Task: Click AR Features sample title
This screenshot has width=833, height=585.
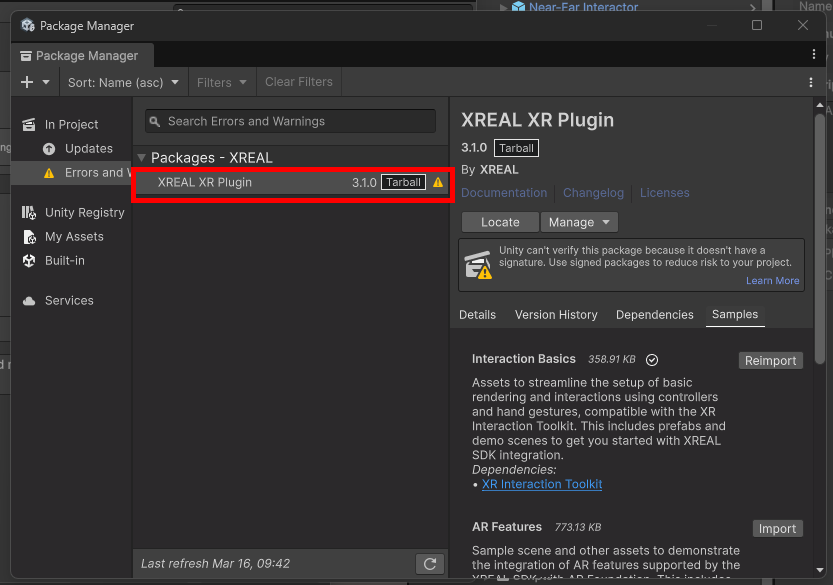Action: (x=506, y=527)
